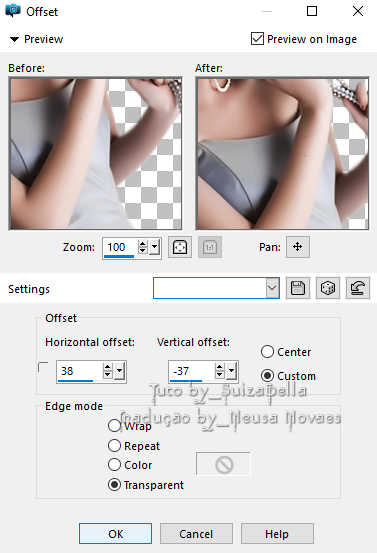Open the Vertical offset slider dropdown
Viewport: 377px width, 553px height.
click(232, 371)
